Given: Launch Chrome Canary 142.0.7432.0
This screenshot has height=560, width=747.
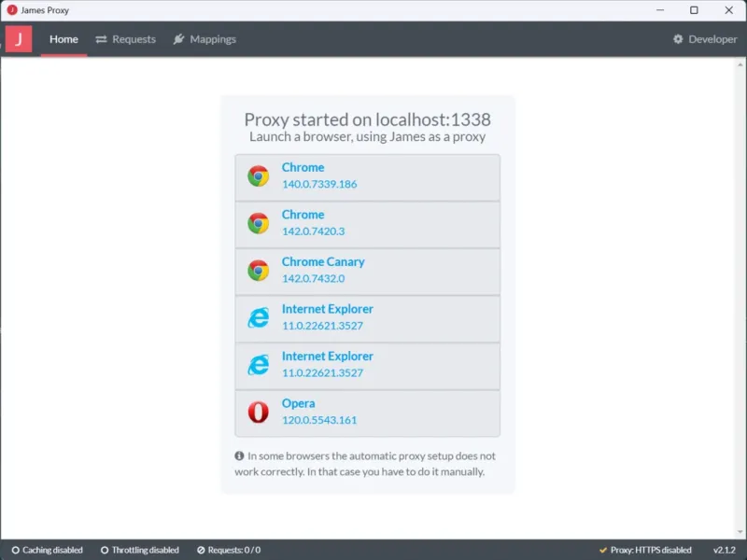Looking at the screenshot, I should point(367,271).
